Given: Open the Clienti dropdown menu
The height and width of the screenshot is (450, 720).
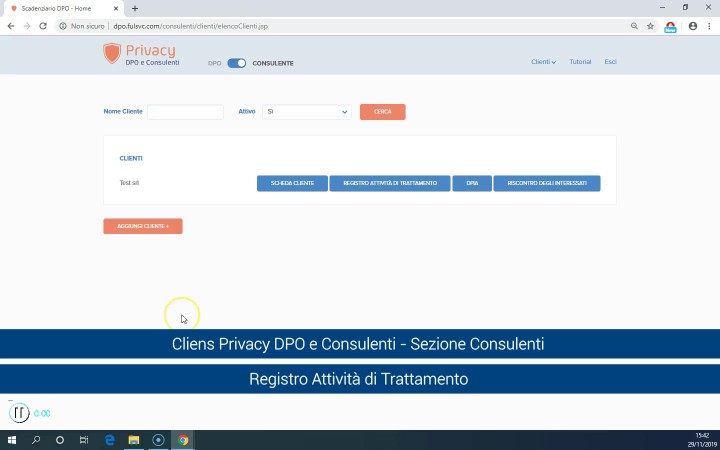Looking at the screenshot, I should pos(543,62).
